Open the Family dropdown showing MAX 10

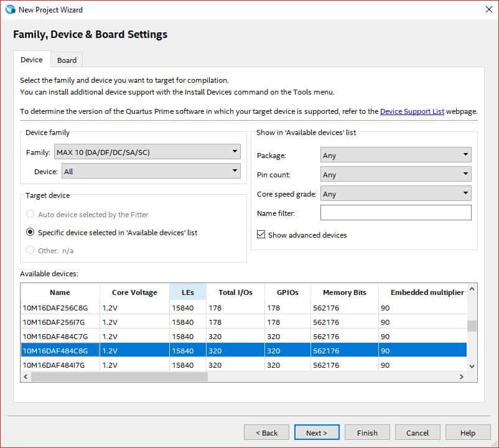coord(147,152)
